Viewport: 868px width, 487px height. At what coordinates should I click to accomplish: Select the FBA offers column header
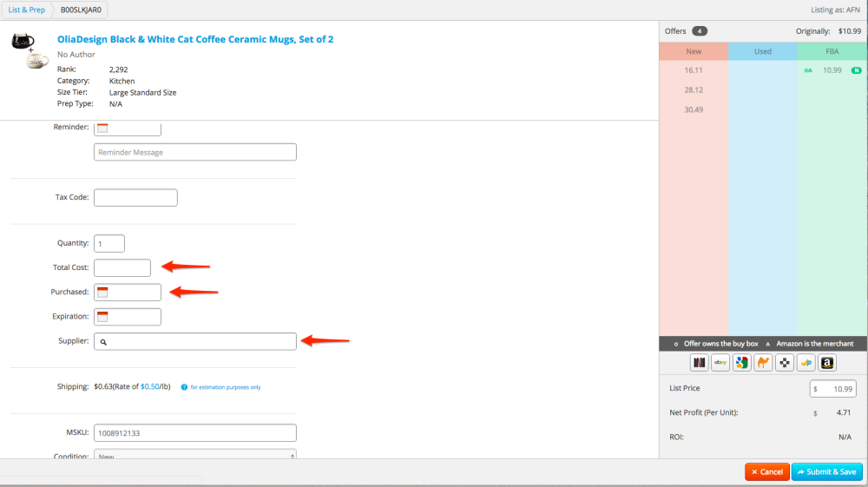tap(832, 51)
